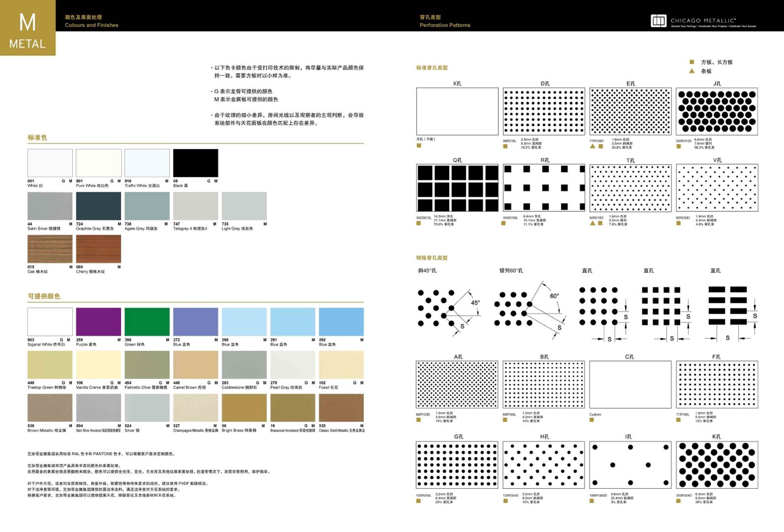Viewport: 784px width, 532px height.
Task: Open the H孔 special pattern sample
Action: (x=544, y=465)
